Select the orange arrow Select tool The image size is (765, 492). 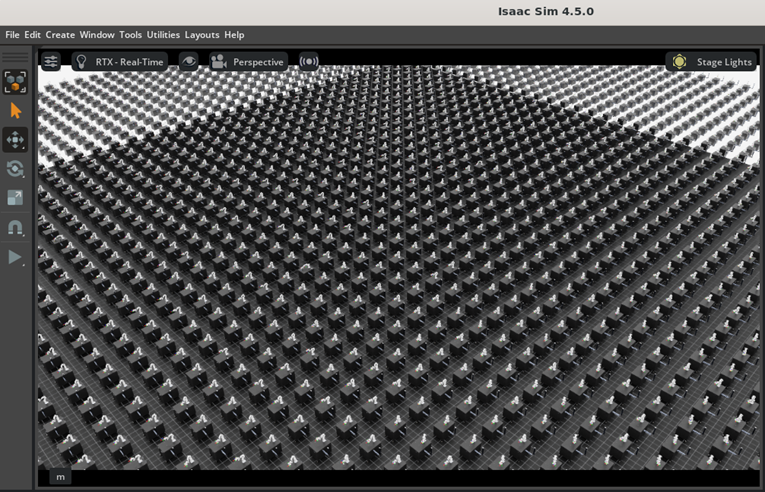tap(15, 111)
